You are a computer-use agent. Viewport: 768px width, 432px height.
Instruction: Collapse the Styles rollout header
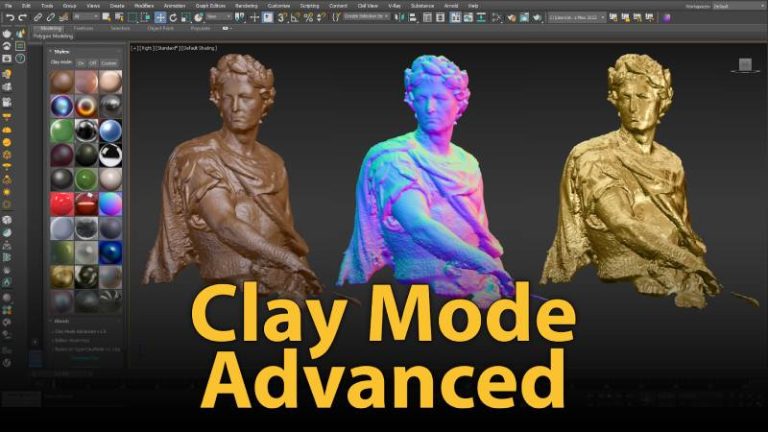coord(62,51)
